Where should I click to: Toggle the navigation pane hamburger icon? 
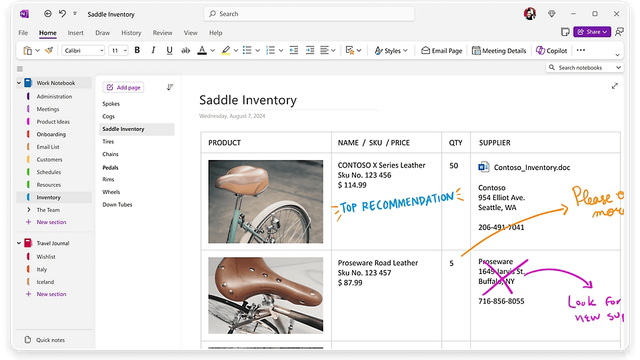(x=20, y=69)
